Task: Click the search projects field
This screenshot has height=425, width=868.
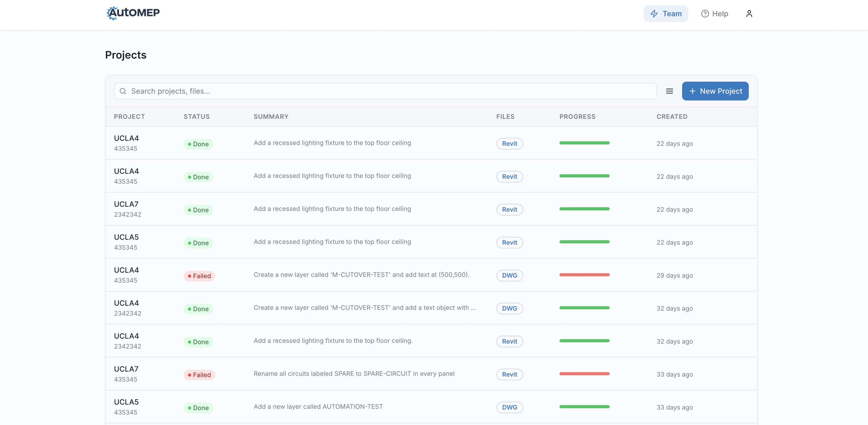Action: pos(385,91)
